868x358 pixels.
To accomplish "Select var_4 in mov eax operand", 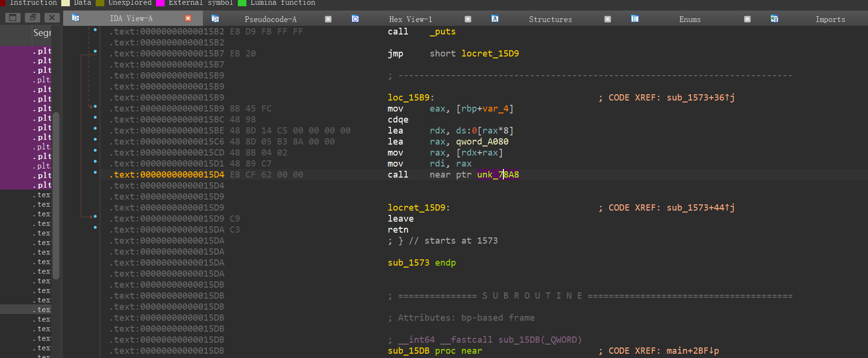I will (x=495, y=109).
